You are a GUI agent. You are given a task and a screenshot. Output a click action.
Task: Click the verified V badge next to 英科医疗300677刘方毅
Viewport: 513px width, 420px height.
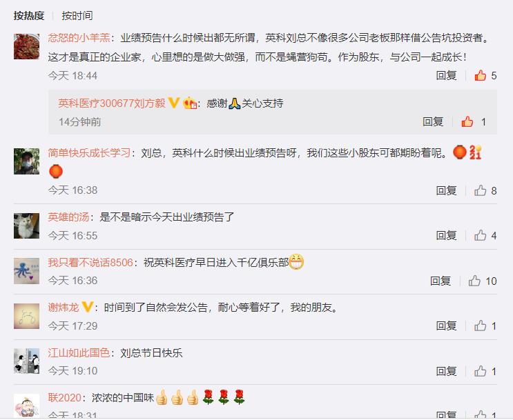(x=173, y=103)
